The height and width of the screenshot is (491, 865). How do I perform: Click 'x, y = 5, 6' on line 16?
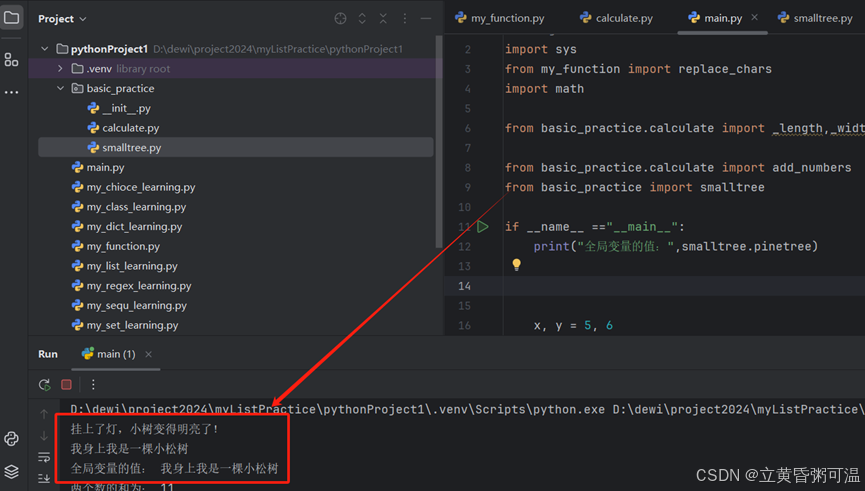(x=573, y=325)
